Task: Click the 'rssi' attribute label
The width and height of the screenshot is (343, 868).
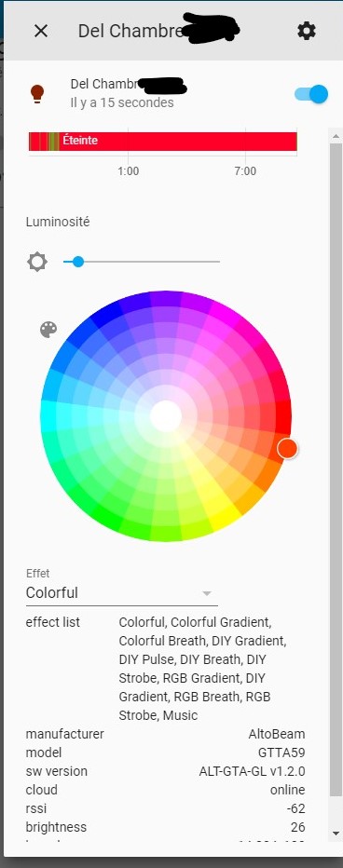Action: point(36,808)
